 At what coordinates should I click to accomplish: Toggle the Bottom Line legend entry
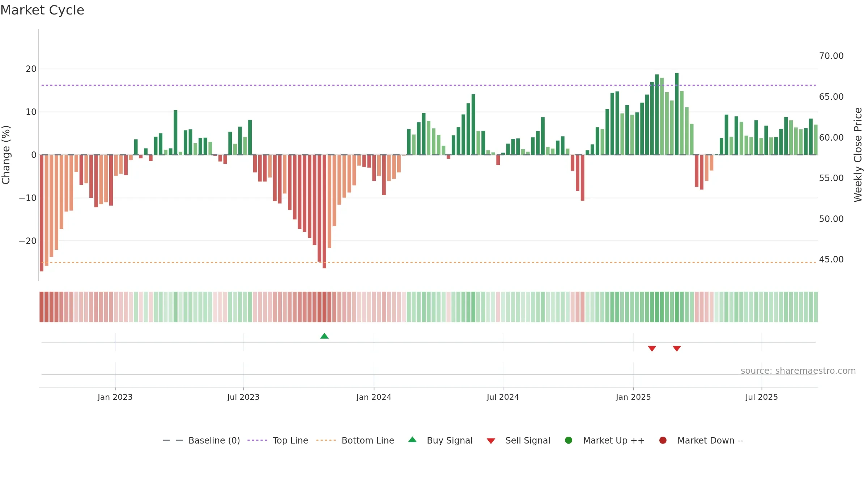pyautogui.click(x=355, y=440)
